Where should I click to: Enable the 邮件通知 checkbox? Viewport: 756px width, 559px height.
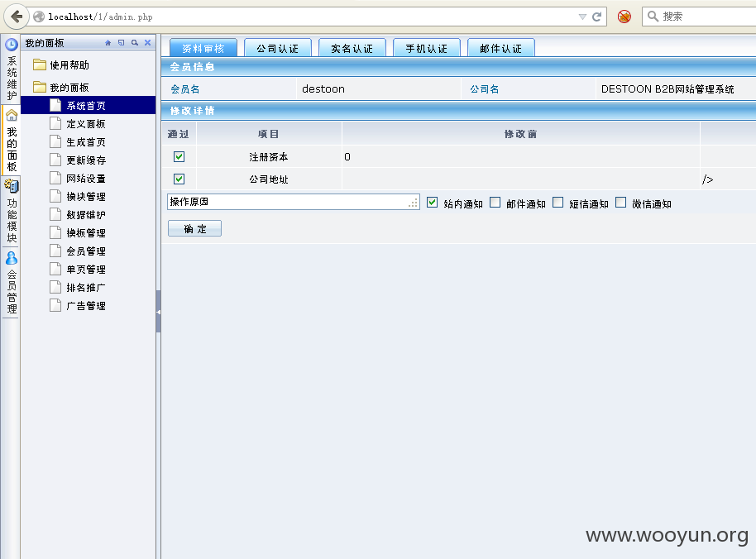click(x=495, y=203)
